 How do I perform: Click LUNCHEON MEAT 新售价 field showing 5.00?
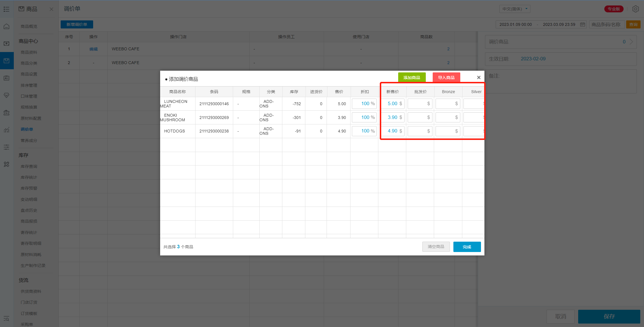[x=392, y=104]
